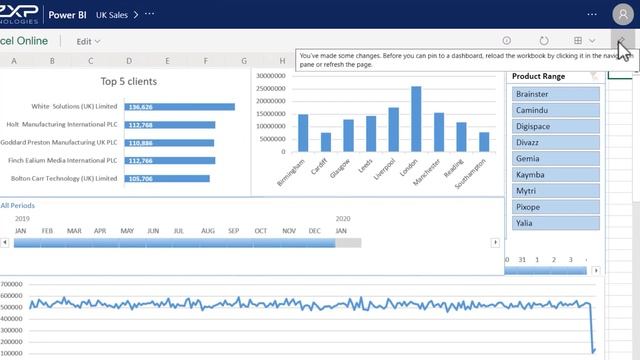Click the Goddard Preston Manufacturing label

tap(59, 142)
